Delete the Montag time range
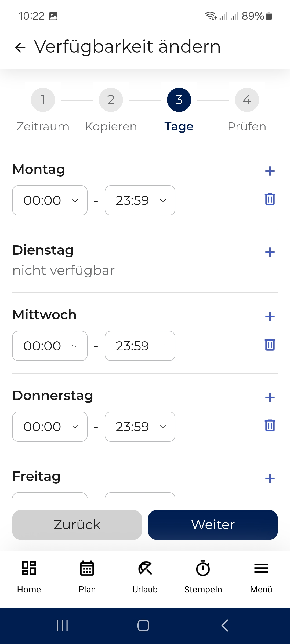Viewport: 290px width, 644px height. (270, 199)
